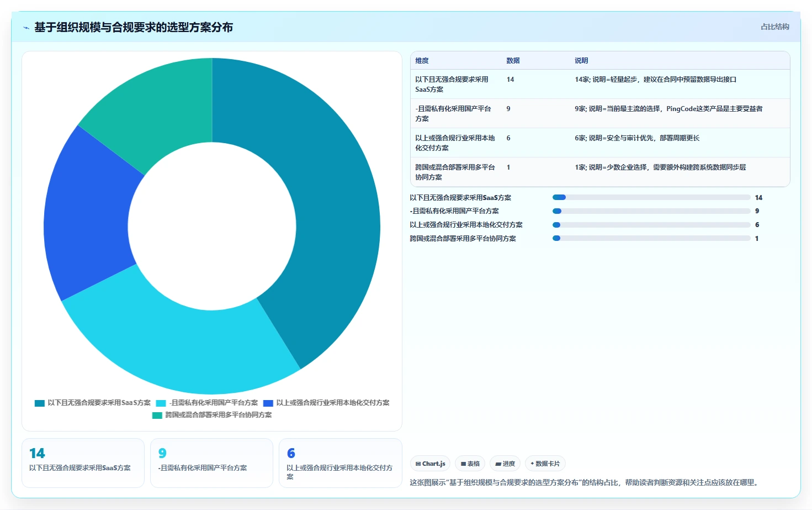812x510 pixels.
Task: Click progress label 以上或强合规行业采用本地化交付方案
Action: pyautogui.click(x=466, y=225)
